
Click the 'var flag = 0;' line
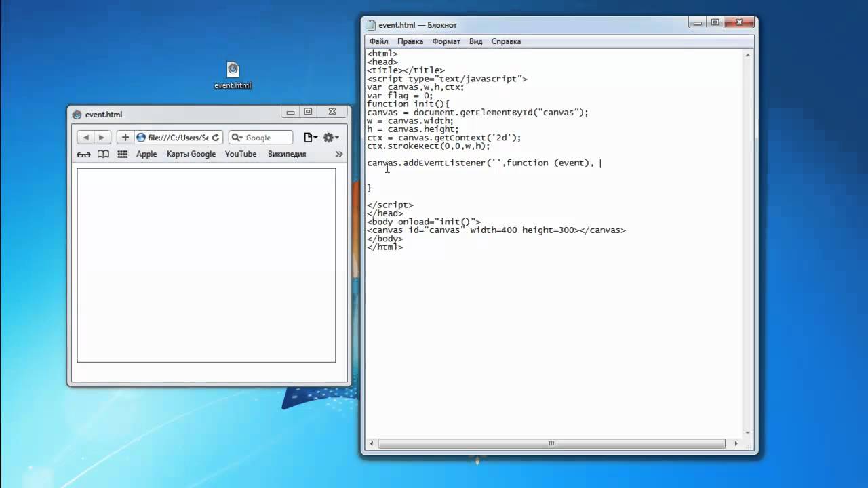[x=400, y=96]
